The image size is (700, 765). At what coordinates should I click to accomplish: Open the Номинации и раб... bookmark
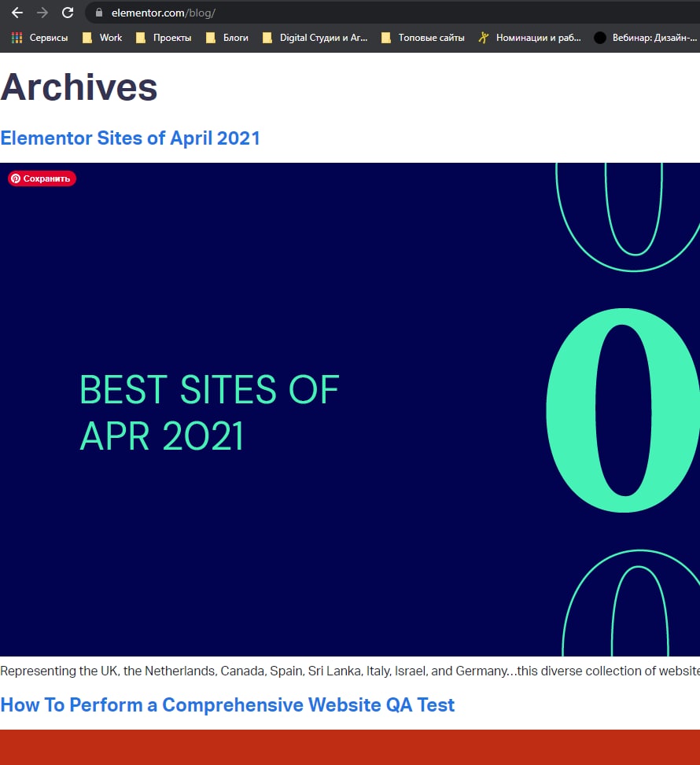[x=529, y=38]
